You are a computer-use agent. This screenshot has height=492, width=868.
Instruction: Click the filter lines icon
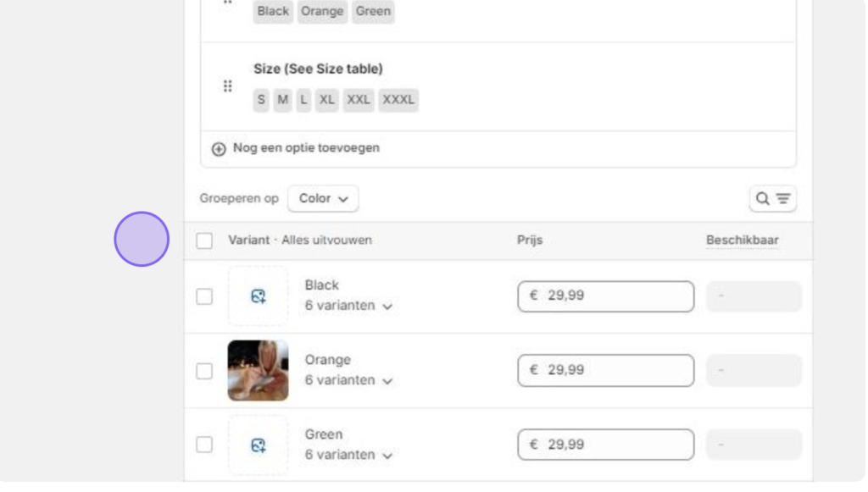tap(782, 198)
